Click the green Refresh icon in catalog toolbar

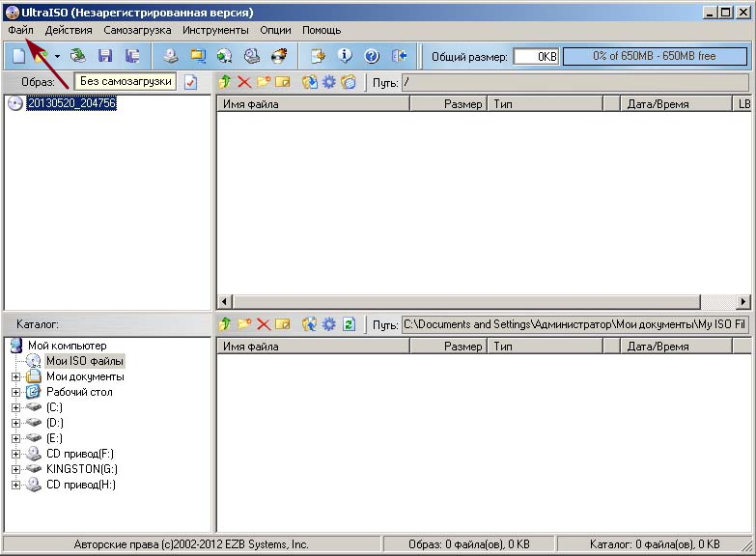coord(349,324)
